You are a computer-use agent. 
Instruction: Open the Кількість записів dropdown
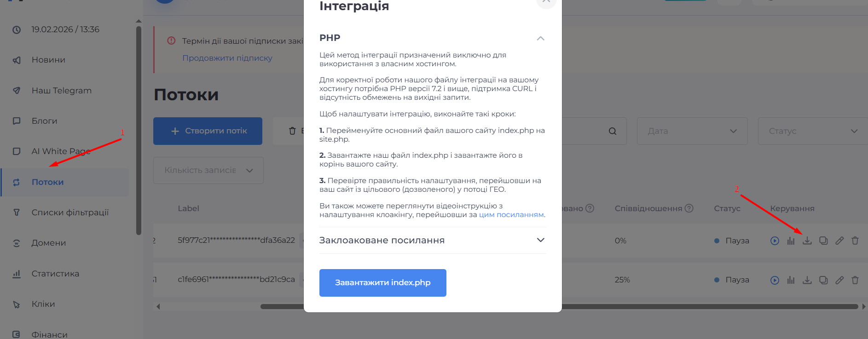[x=208, y=170]
